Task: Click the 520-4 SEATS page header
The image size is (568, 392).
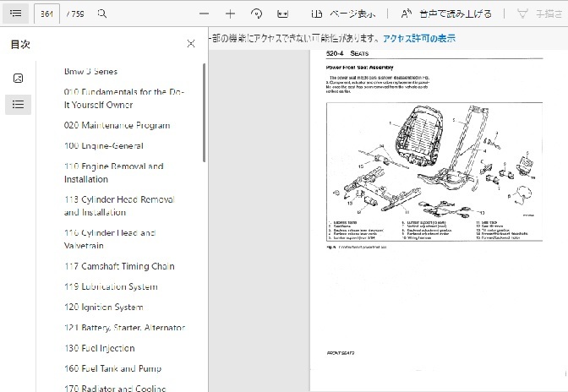Action: pos(347,53)
